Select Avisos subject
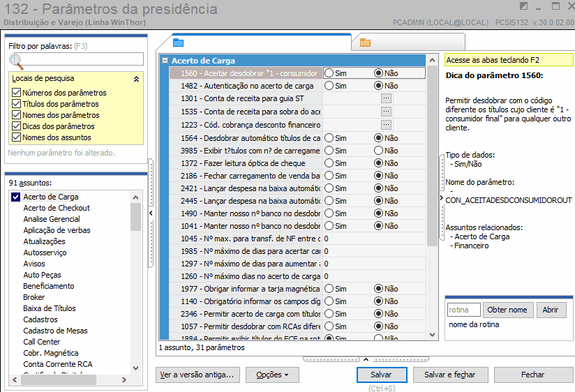Image resolution: width=575 pixels, height=392 pixels. pos(34,264)
